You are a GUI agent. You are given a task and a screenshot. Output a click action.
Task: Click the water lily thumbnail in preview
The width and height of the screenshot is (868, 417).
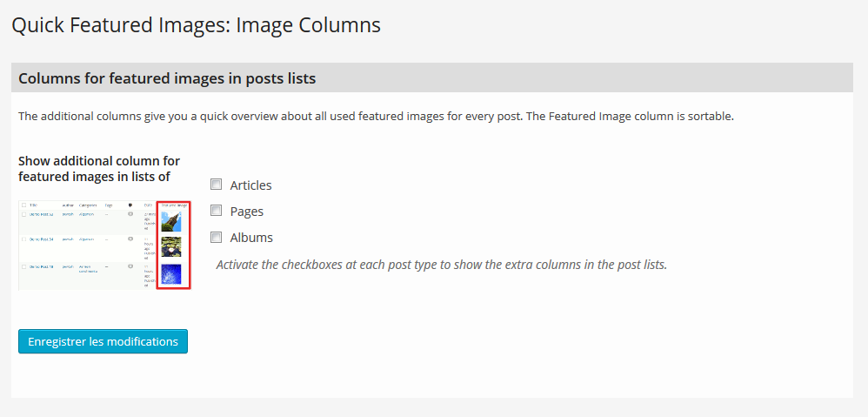tap(171, 247)
